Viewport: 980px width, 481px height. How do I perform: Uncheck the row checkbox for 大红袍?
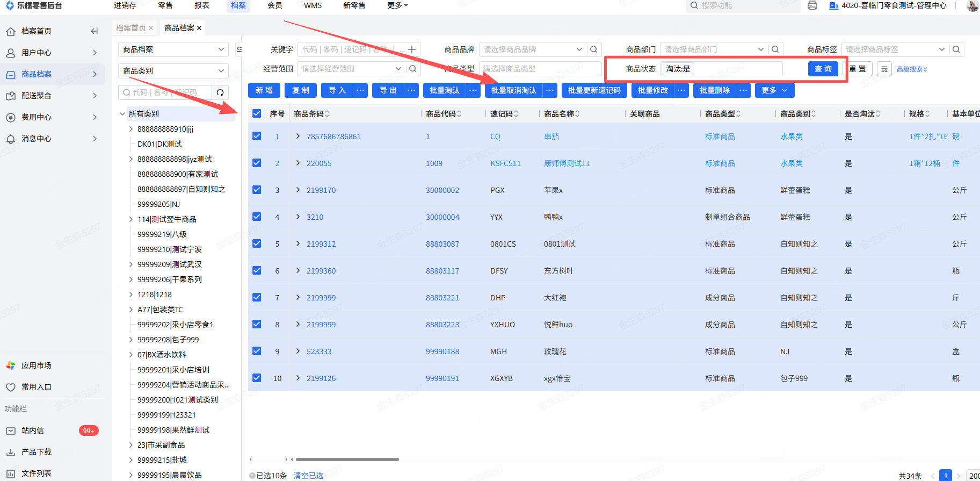coord(257,297)
